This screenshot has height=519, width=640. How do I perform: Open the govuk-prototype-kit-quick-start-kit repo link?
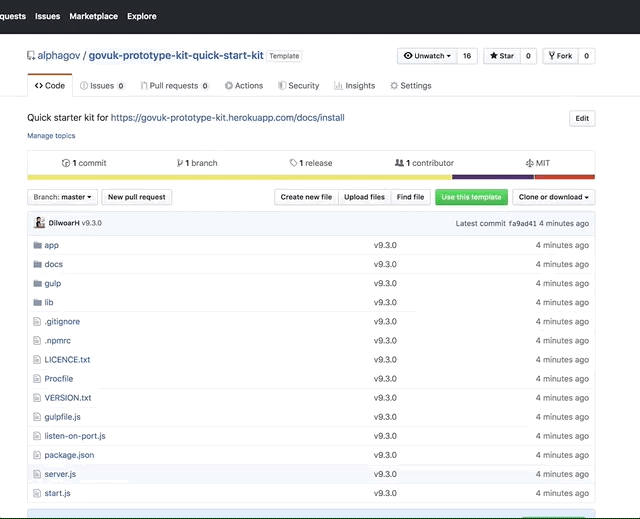tap(176, 55)
